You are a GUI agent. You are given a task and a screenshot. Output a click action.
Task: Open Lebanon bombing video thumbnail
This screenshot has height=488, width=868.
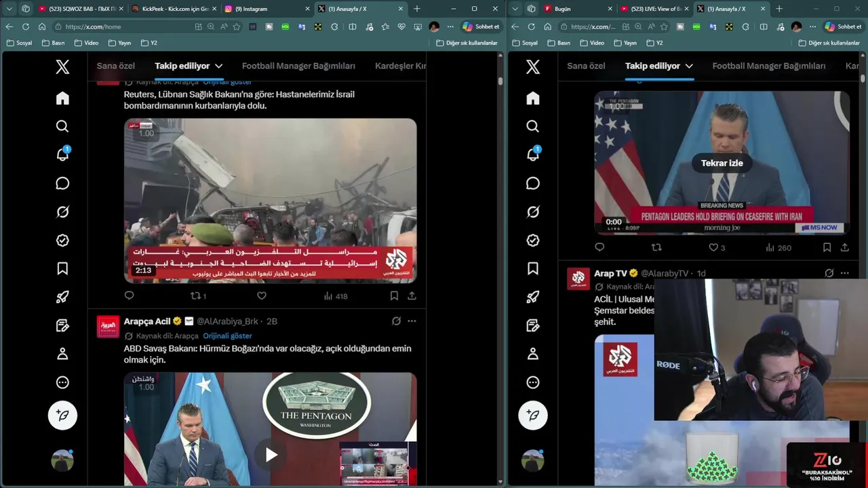coord(270,201)
